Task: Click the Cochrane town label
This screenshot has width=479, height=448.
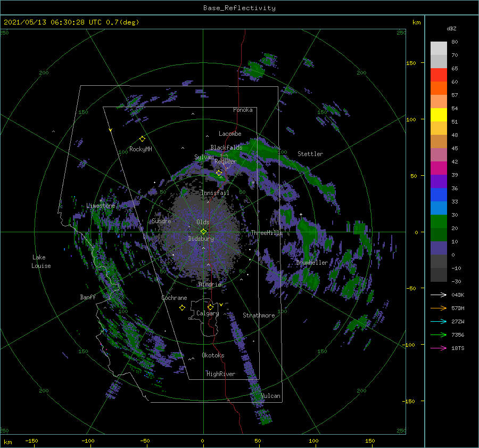Action: tap(174, 298)
